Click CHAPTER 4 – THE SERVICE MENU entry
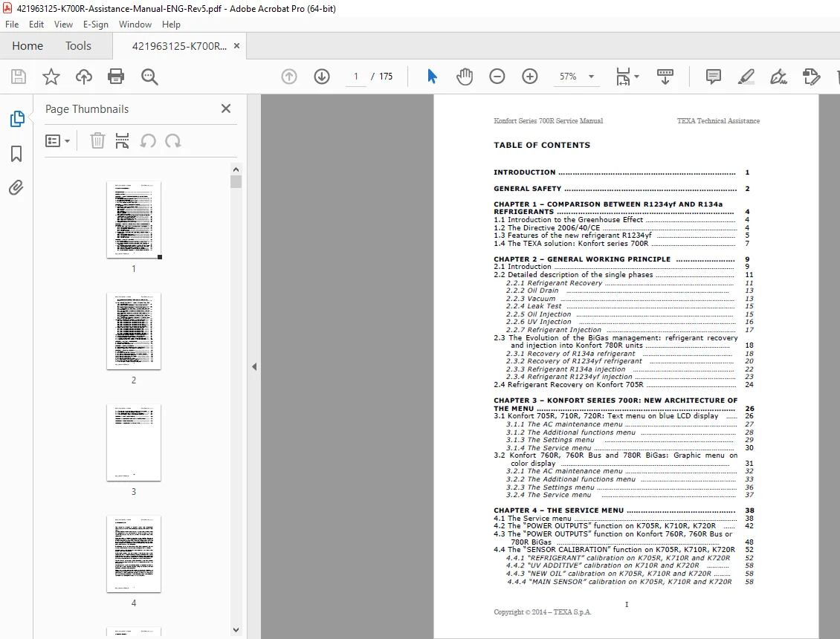Viewport: 840px width, 639px height. (624, 510)
